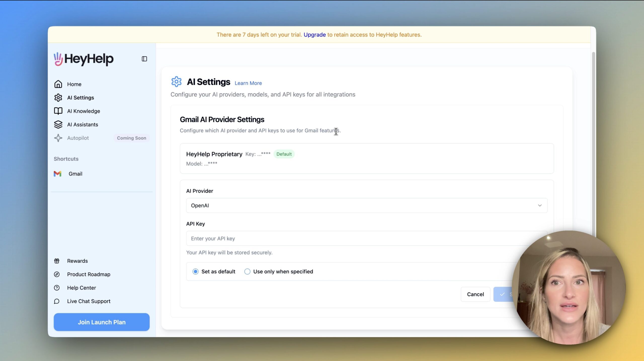The height and width of the screenshot is (361, 644).
Task: Click the AI Knowledge book icon
Action: point(58,111)
